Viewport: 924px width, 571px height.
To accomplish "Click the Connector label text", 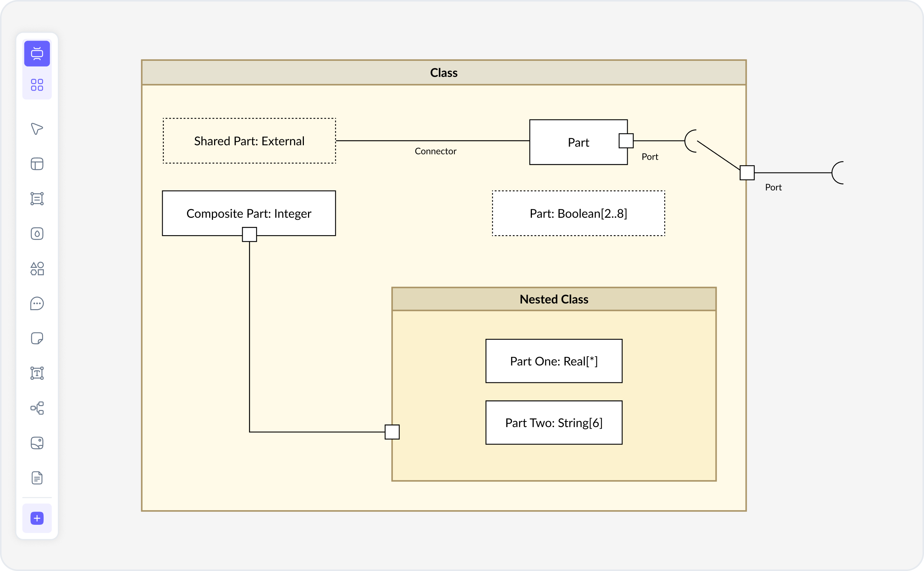I will (x=435, y=151).
